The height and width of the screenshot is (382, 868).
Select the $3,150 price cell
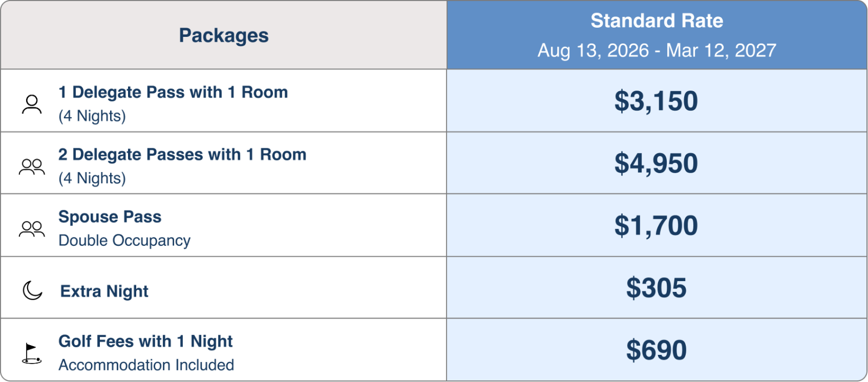click(656, 101)
